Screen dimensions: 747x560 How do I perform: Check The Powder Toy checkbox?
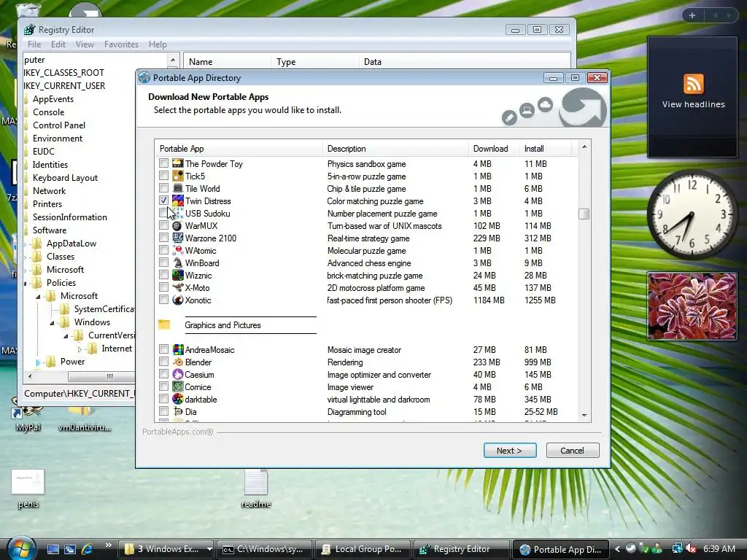tap(163, 163)
